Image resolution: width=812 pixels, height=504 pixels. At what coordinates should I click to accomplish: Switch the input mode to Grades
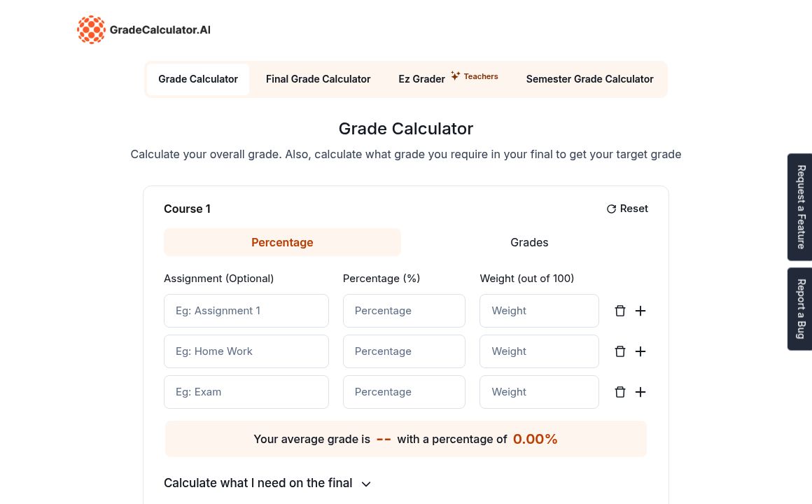coord(529,242)
